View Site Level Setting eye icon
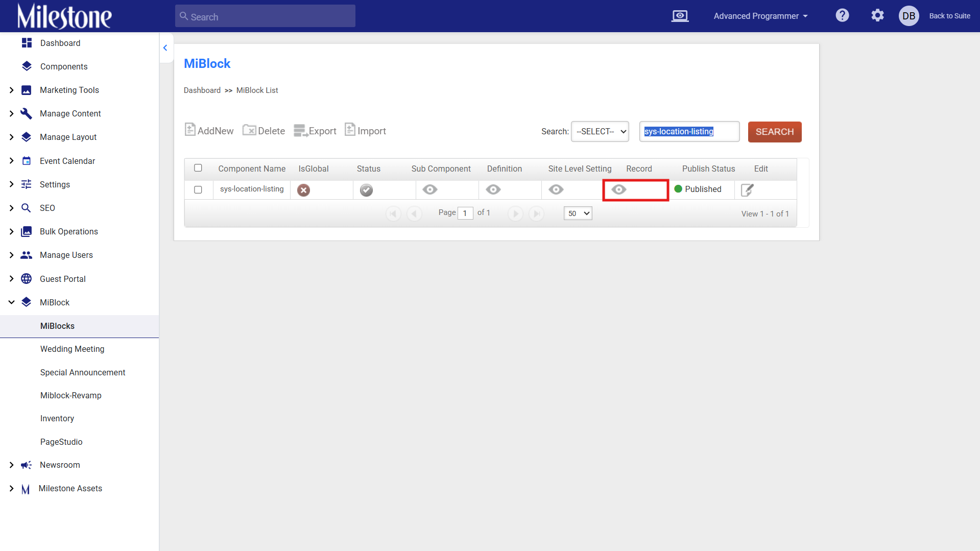Image resolution: width=980 pixels, height=551 pixels. [556, 189]
